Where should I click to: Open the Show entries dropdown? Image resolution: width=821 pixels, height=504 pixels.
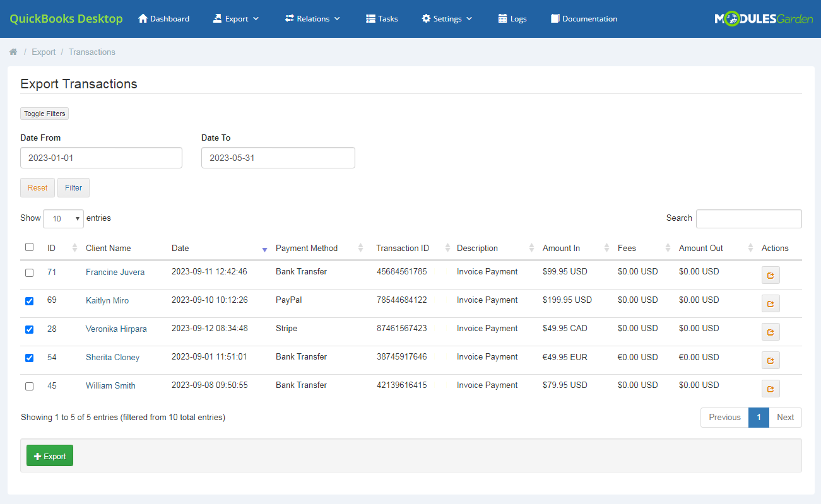coord(63,218)
